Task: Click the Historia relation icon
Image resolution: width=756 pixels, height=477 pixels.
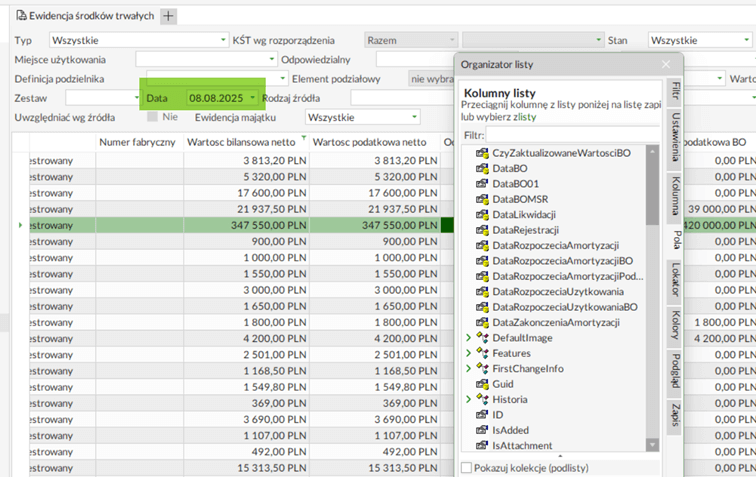Action: click(x=482, y=399)
